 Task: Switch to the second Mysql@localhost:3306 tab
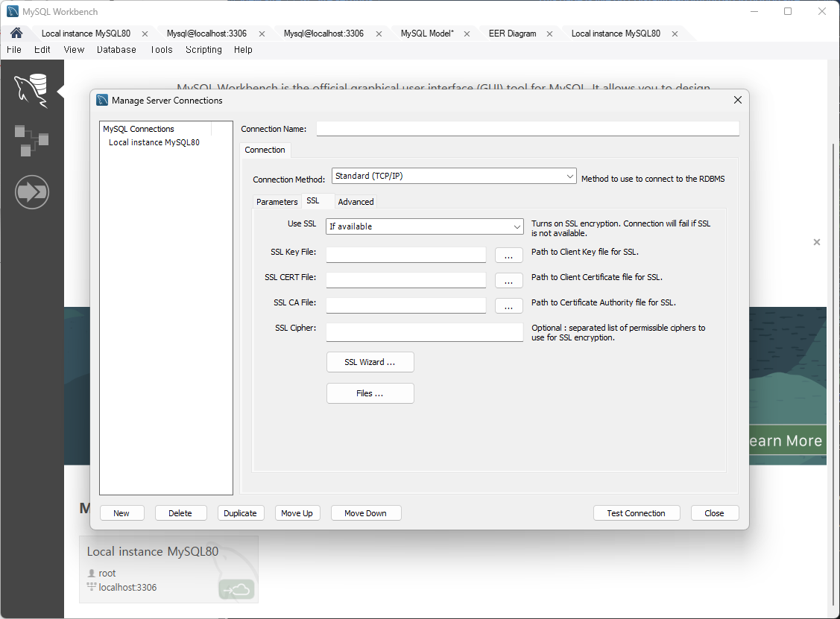323,34
